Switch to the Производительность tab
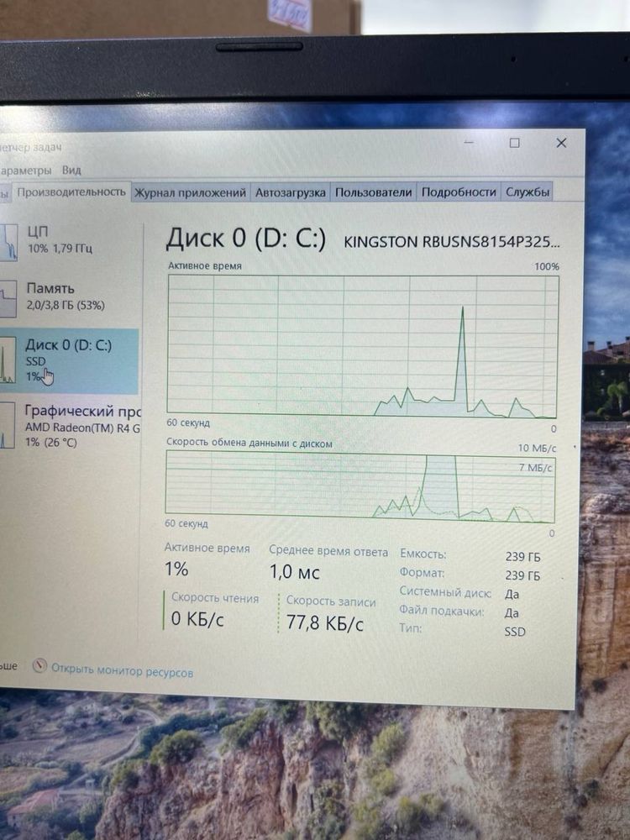The image size is (630, 840). [x=71, y=192]
